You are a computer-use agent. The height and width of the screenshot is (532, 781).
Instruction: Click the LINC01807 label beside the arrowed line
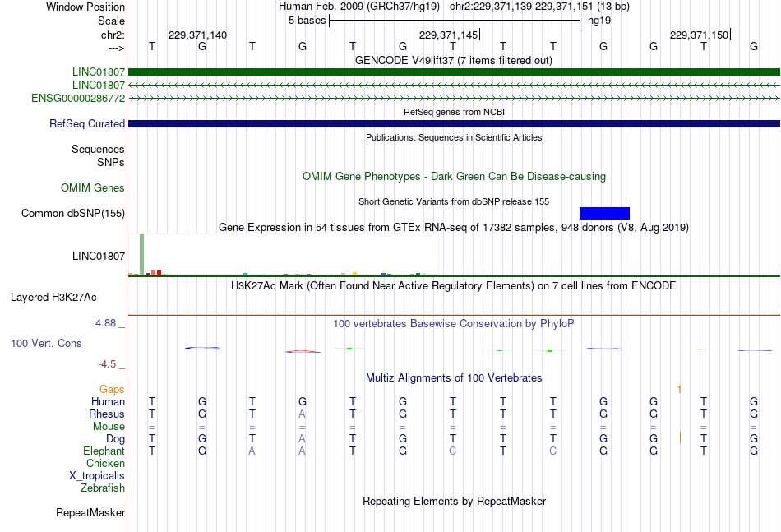point(99,86)
